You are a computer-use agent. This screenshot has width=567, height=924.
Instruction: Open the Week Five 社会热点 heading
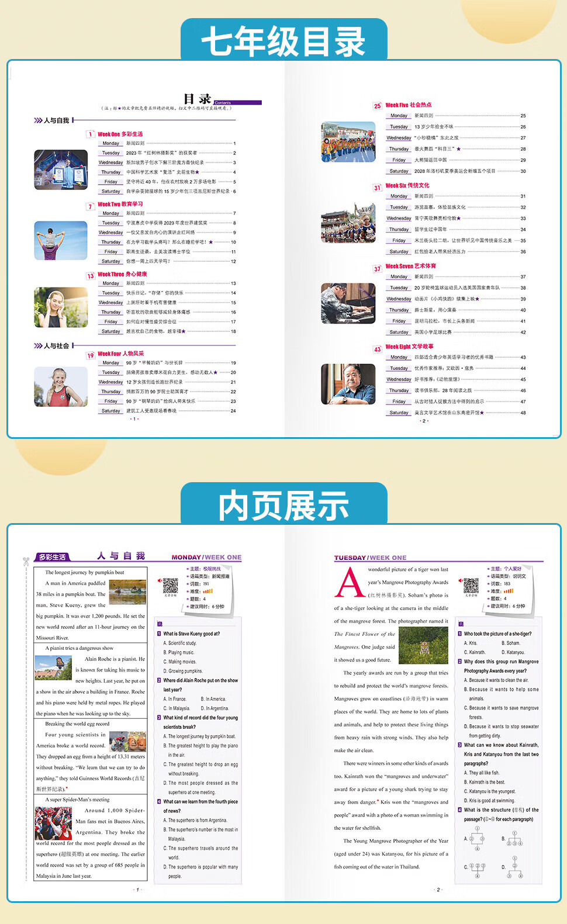click(x=409, y=105)
